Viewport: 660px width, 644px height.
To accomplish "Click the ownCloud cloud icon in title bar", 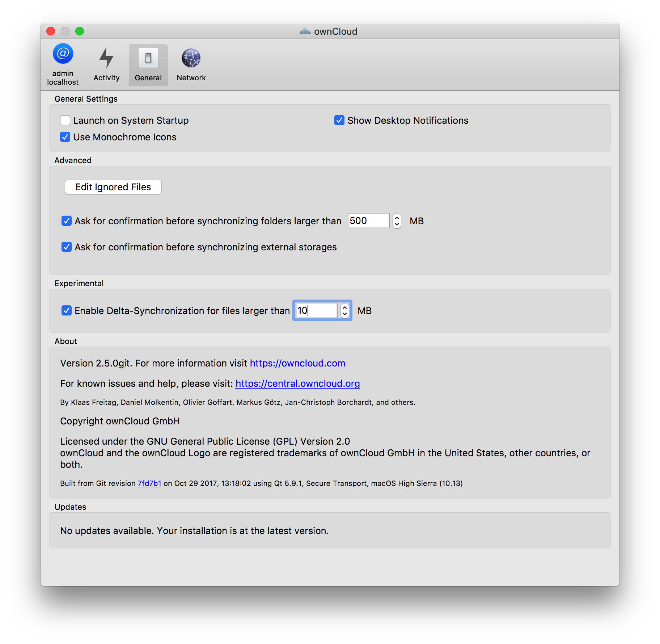I will click(305, 31).
